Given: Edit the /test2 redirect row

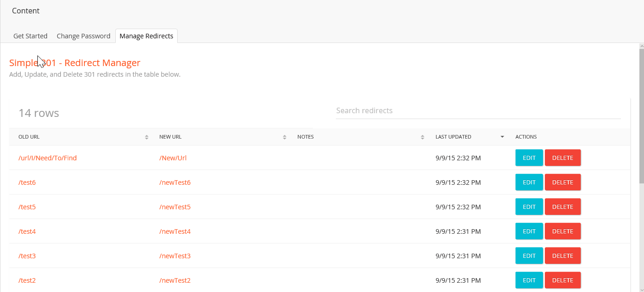Looking at the screenshot, I should 529,280.
